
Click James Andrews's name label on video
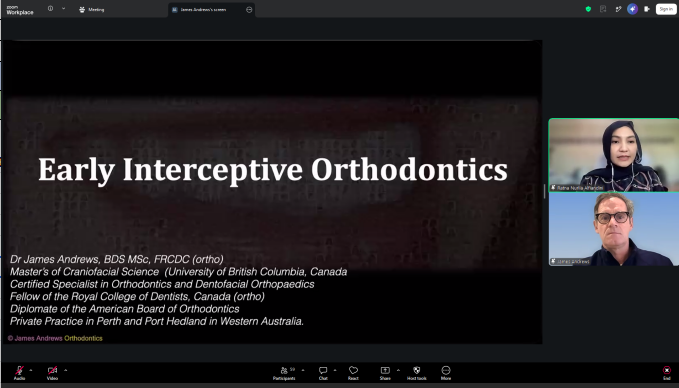[570, 262]
